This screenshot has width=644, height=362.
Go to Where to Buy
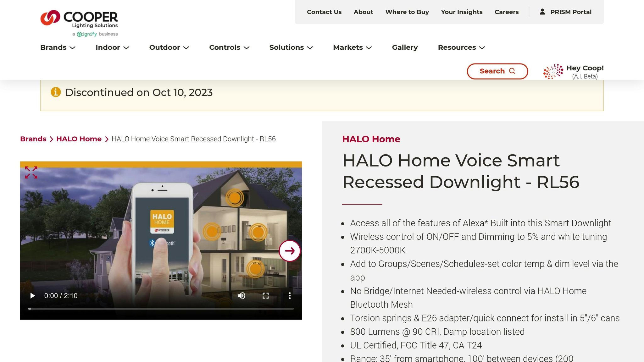tap(407, 12)
